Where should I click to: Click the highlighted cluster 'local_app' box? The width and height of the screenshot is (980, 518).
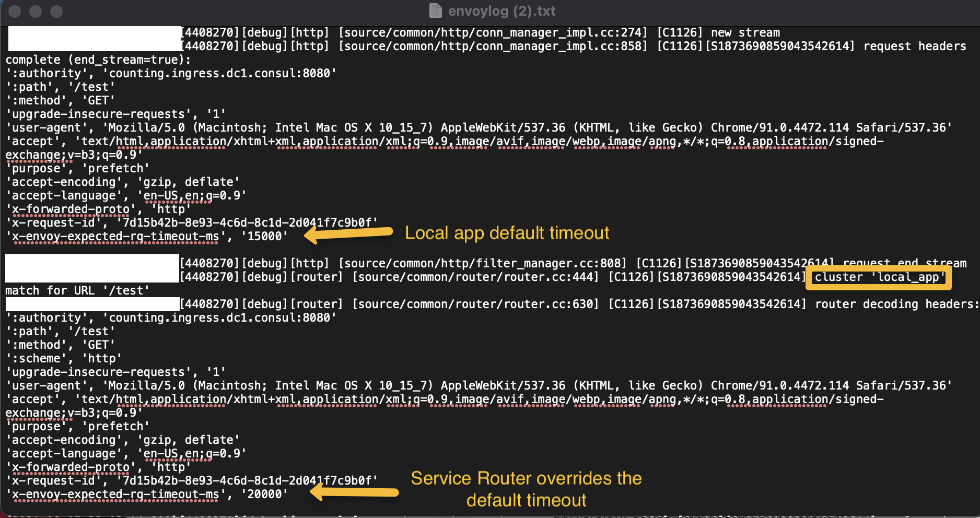[x=879, y=277]
